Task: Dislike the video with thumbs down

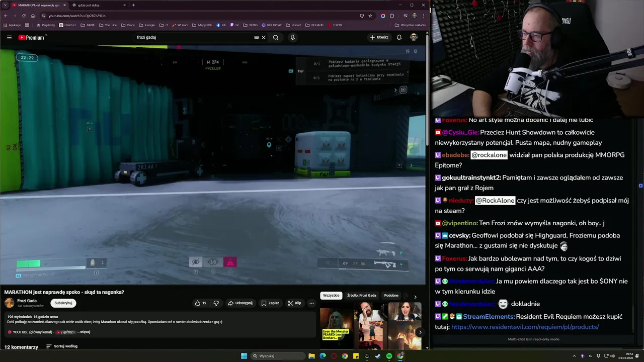Action: pos(216,303)
